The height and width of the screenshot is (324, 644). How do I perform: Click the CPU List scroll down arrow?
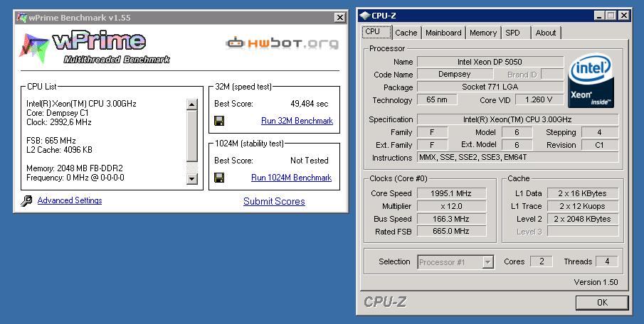[x=192, y=178]
